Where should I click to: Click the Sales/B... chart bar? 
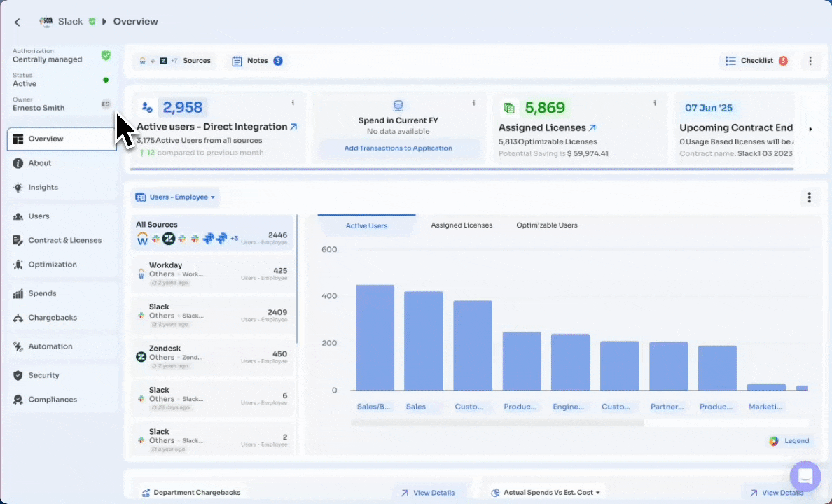375,338
